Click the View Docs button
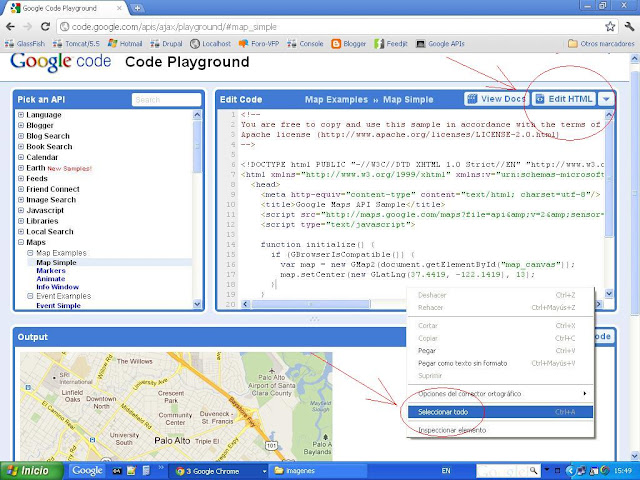The image size is (640, 480). 496,99
